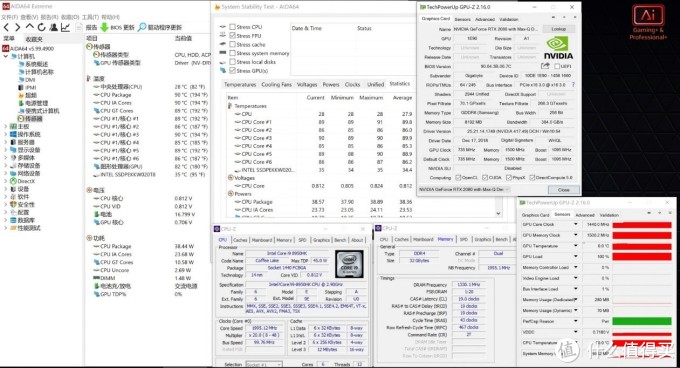Tick the Stress local disks checkbox
680x368 pixels.
pyautogui.click(x=232, y=62)
